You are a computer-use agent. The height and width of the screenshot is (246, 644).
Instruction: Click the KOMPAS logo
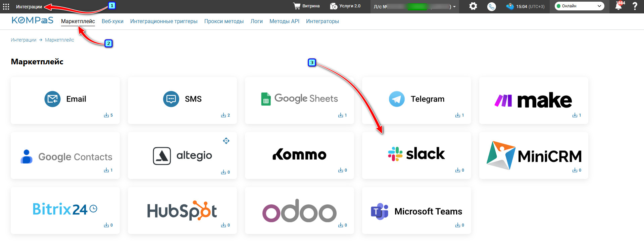(x=33, y=20)
